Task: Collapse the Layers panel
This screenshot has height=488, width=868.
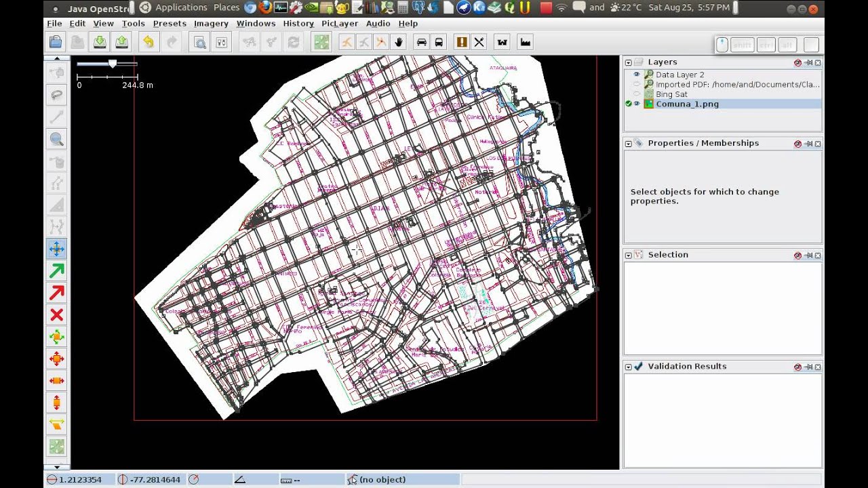Action: pyautogui.click(x=629, y=62)
